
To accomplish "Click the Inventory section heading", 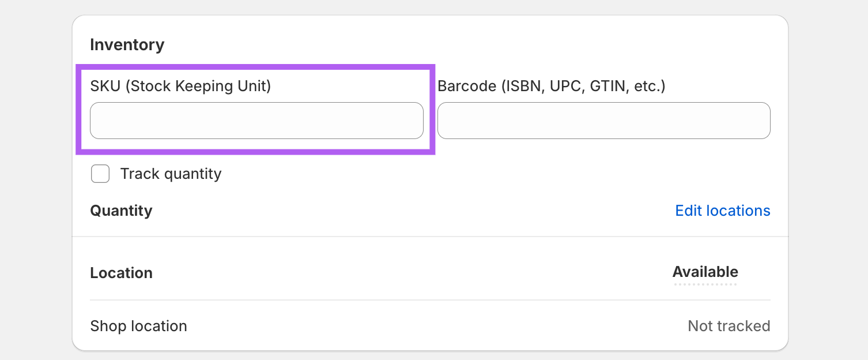I will click(x=127, y=45).
